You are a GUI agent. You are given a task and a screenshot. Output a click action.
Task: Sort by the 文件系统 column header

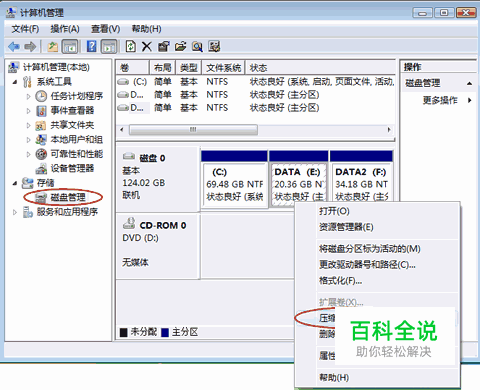224,68
